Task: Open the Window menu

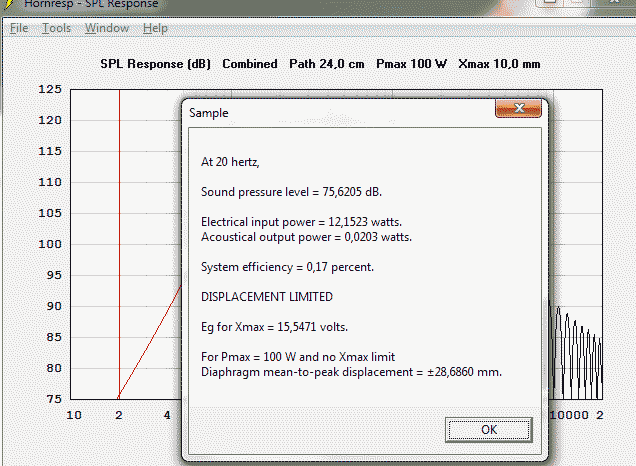Action: pos(107,28)
